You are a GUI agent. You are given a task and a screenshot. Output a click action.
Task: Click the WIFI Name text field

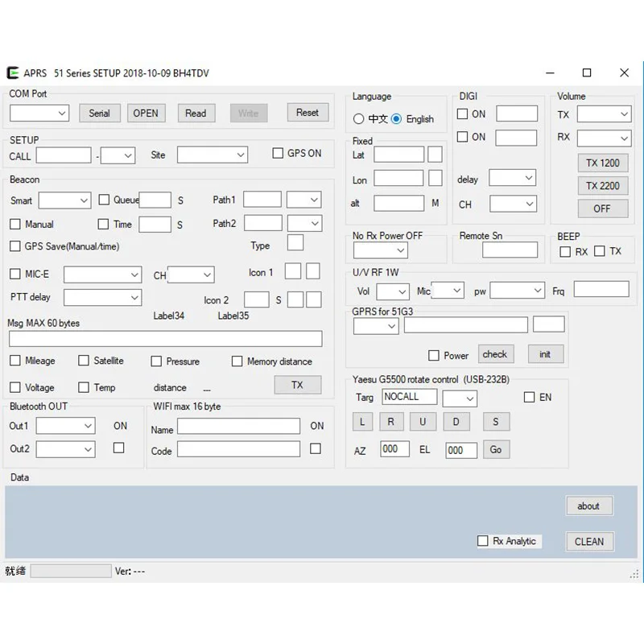(238, 427)
